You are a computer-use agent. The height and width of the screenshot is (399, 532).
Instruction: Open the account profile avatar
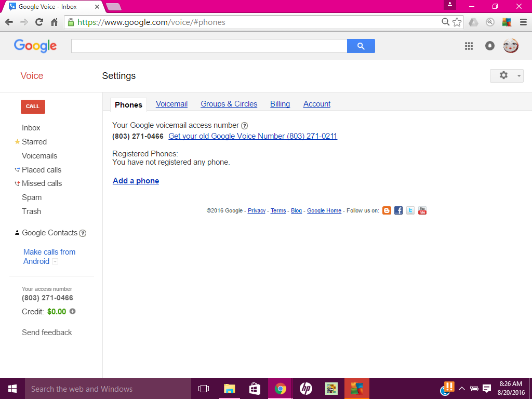511,46
